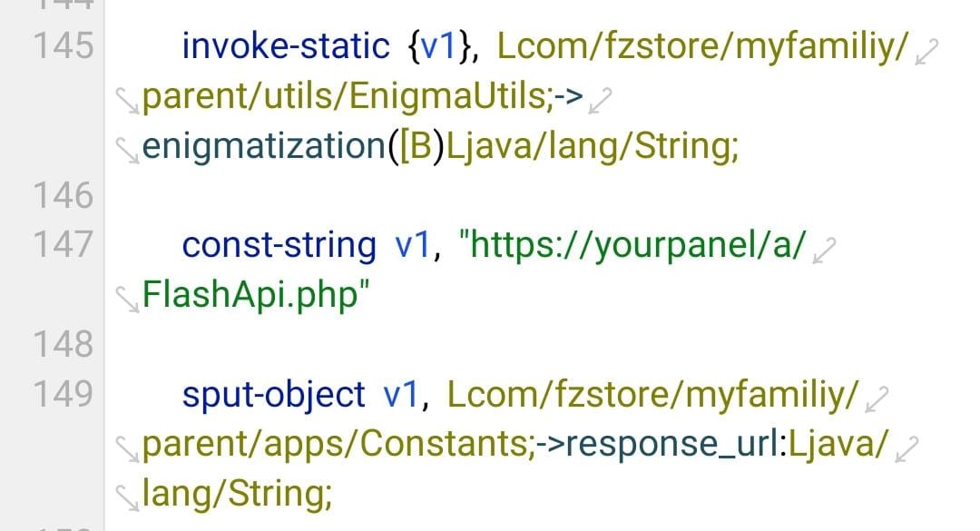This screenshot has width=980, height=531.
Task: Click the continuation arrow before "lang/String;" on last row
Action: (127, 494)
